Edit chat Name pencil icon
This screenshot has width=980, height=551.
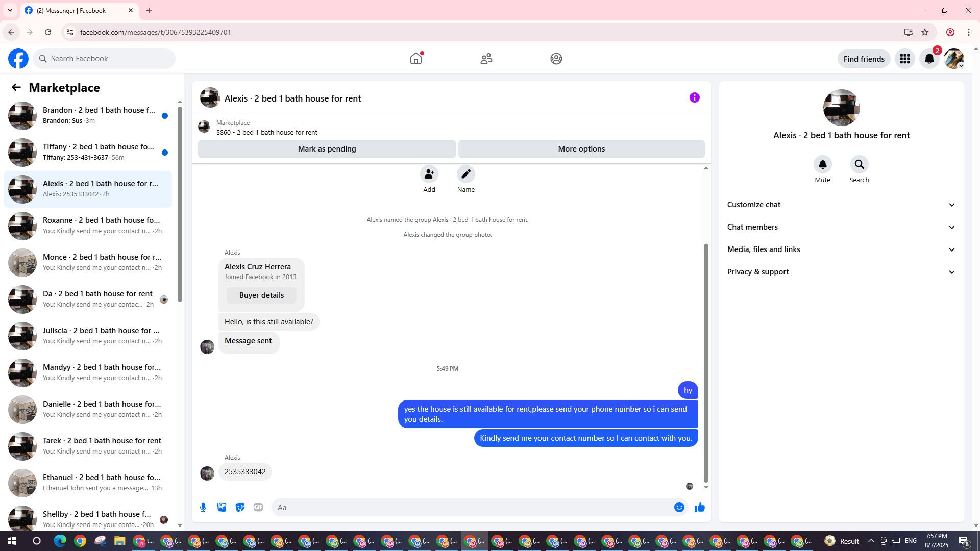(466, 174)
